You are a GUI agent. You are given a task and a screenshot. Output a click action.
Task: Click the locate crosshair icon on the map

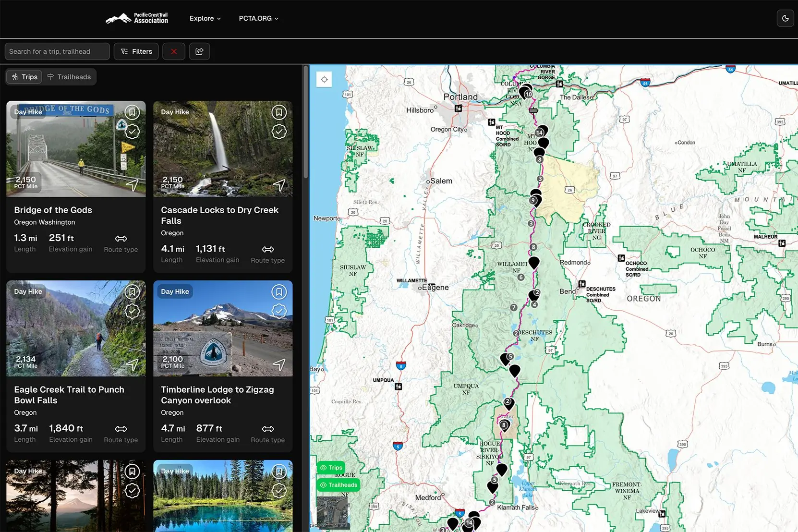pyautogui.click(x=324, y=79)
